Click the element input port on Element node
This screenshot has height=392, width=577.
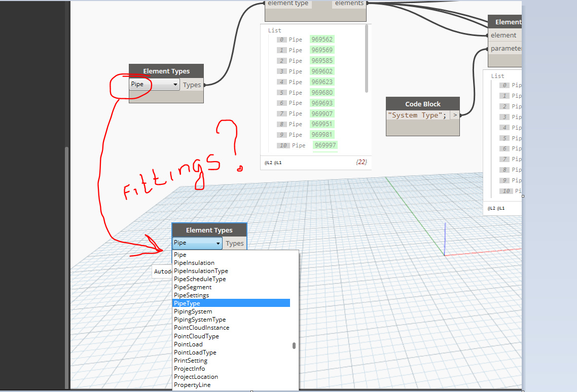(x=504, y=35)
